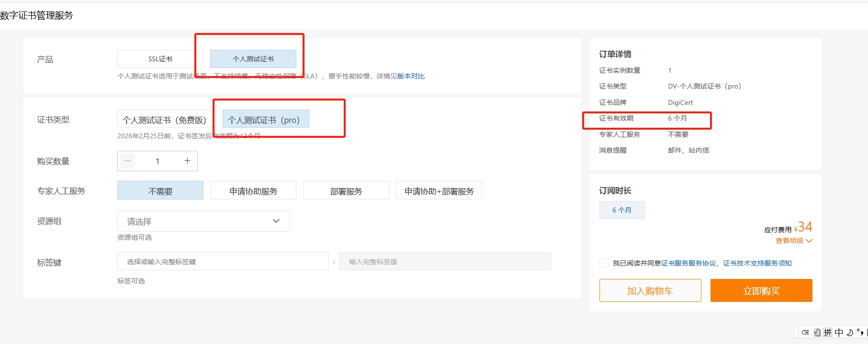This screenshot has height=344, width=868.
Task: Toggle the 中 Chinese/English input mode icon
Action: [x=839, y=333]
